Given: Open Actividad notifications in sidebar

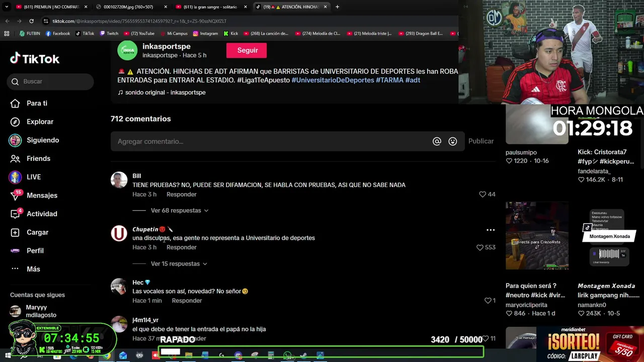Looking at the screenshot, I should pos(34,214).
